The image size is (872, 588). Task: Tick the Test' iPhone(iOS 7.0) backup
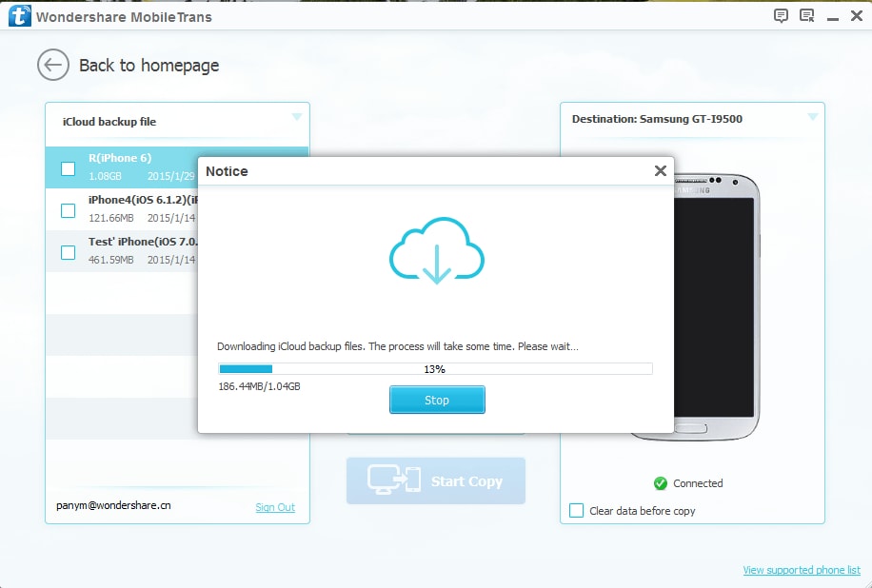[x=68, y=250]
